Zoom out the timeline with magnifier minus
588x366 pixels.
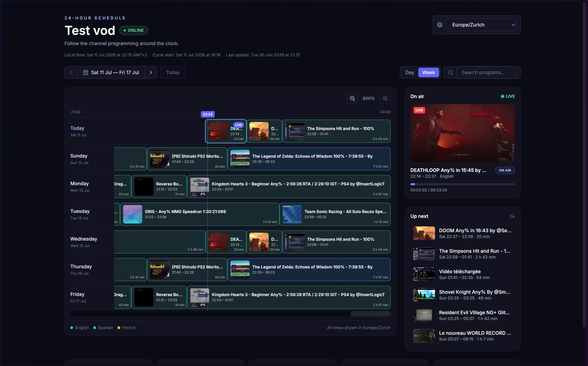pyautogui.click(x=352, y=98)
